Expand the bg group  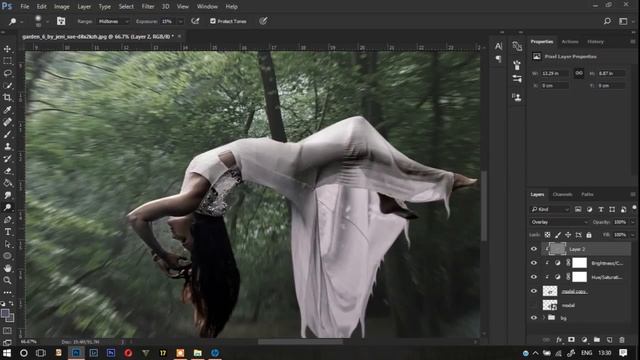coord(543,318)
